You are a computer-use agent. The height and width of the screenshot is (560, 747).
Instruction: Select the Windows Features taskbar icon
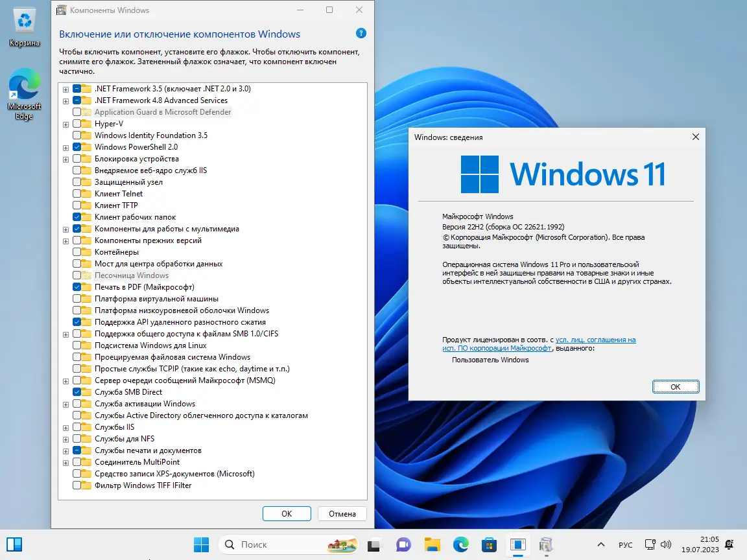(x=547, y=544)
